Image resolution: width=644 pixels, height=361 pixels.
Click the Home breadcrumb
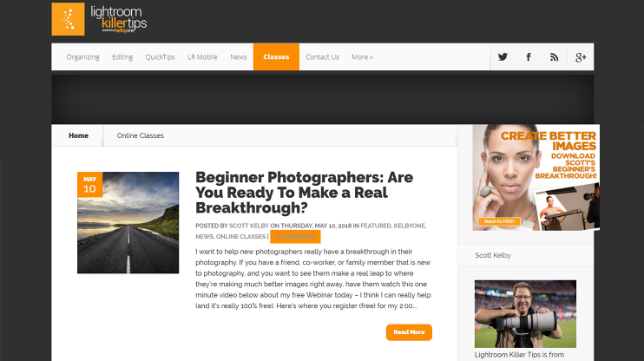78,135
